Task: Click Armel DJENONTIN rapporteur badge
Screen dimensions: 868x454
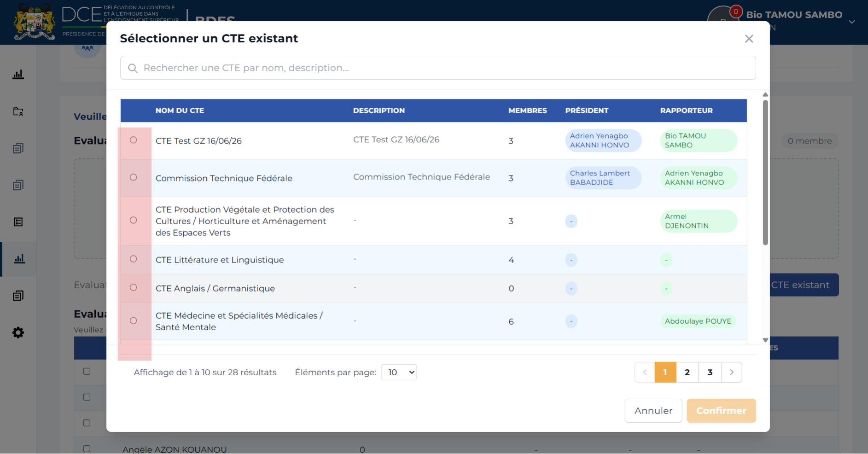Action: (x=699, y=221)
